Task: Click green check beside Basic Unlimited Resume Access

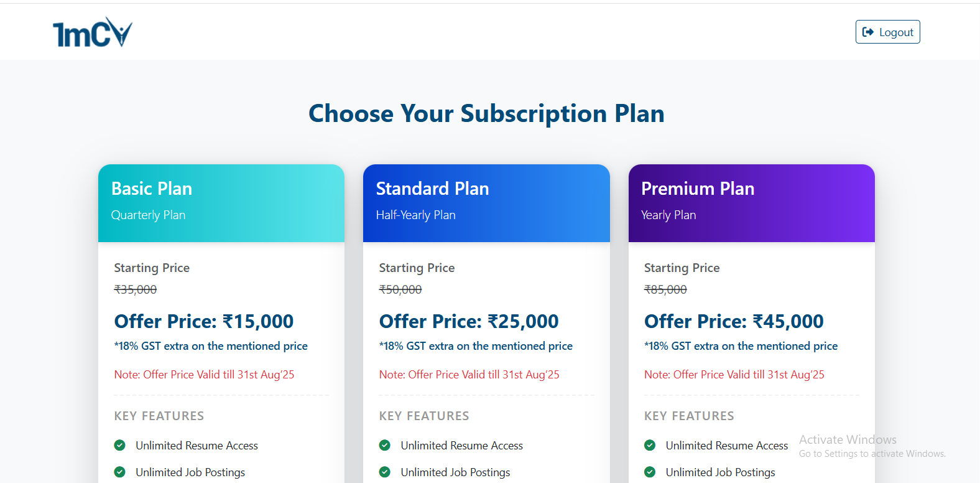Action: [x=120, y=445]
